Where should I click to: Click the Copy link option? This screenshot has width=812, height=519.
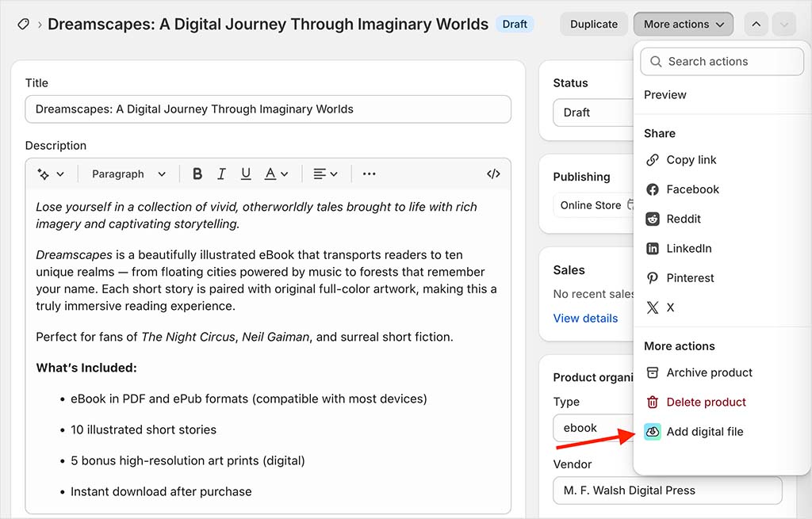click(x=691, y=160)
